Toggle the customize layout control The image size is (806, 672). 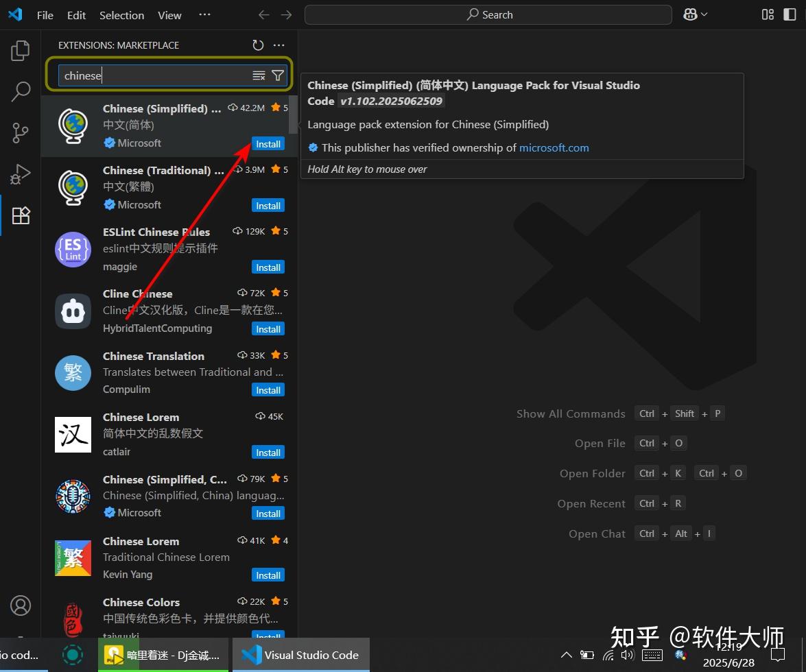[x=768, y=14]
